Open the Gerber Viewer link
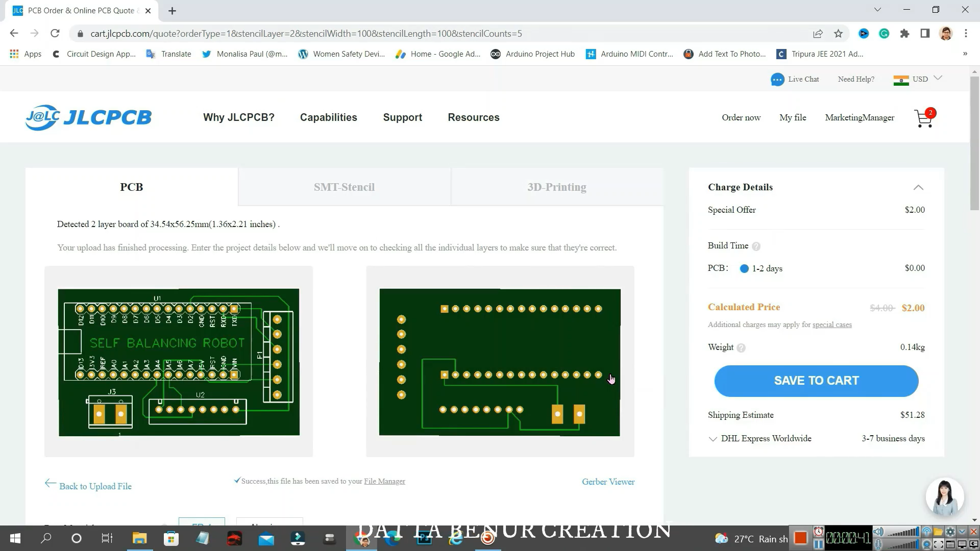The image size is (980, 551). (608, 482)
